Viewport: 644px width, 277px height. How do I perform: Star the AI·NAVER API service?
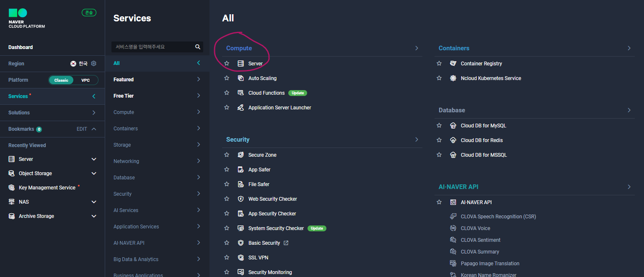439,202
